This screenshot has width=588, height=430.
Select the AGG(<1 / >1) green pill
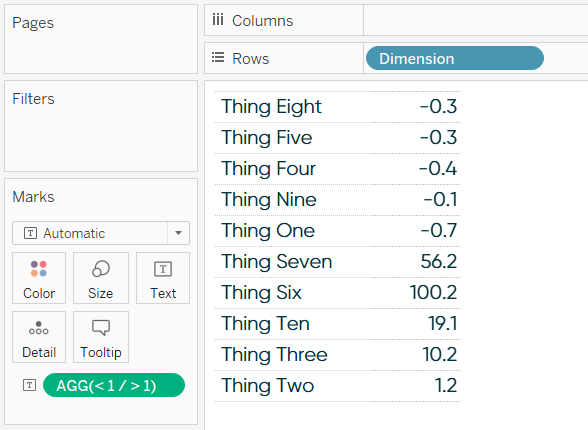[114, 385]
